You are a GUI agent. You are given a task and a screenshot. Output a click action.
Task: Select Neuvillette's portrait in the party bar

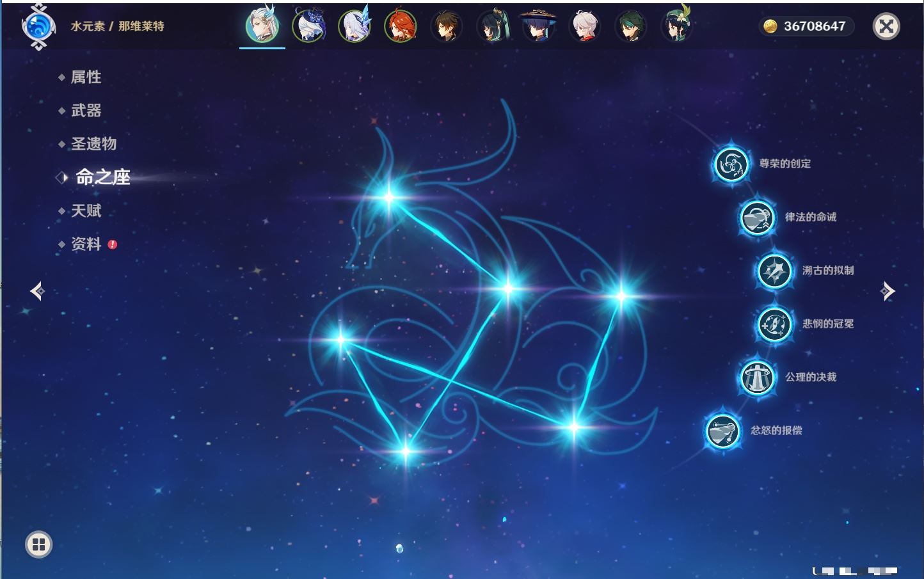[x=262, y=26]
